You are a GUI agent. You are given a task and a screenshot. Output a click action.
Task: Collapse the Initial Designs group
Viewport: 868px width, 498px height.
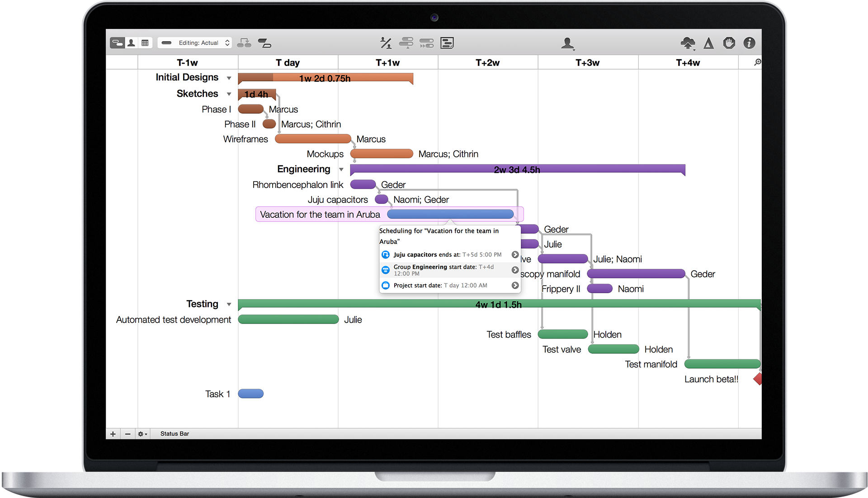229,78
